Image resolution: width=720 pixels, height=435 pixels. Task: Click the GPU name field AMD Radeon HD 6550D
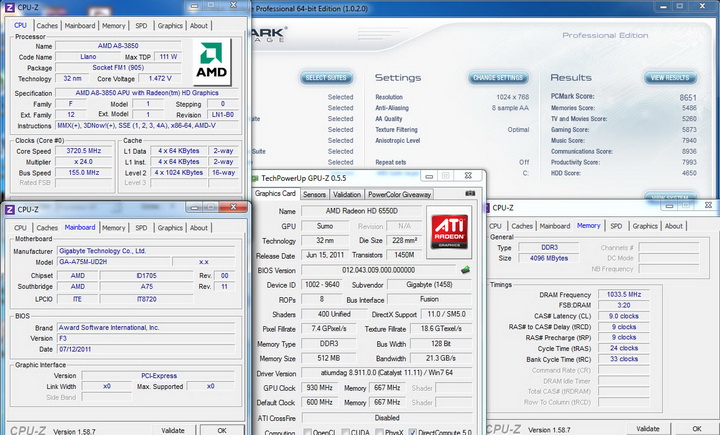pyautogui.click(x=361, y=211)
